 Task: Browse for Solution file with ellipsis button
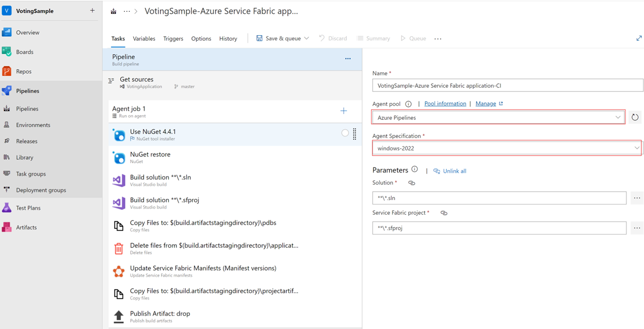637,198
